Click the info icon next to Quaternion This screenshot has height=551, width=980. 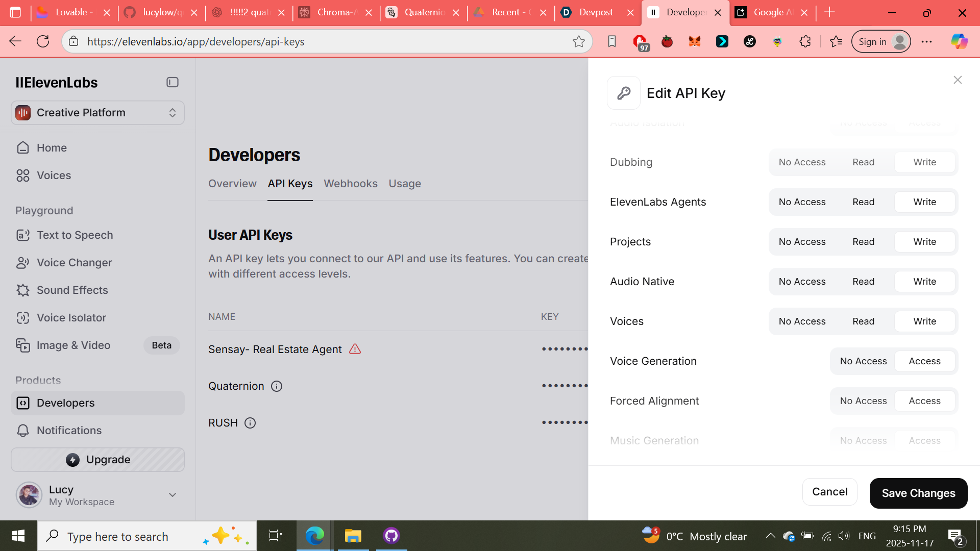click(x=277, y=386)
